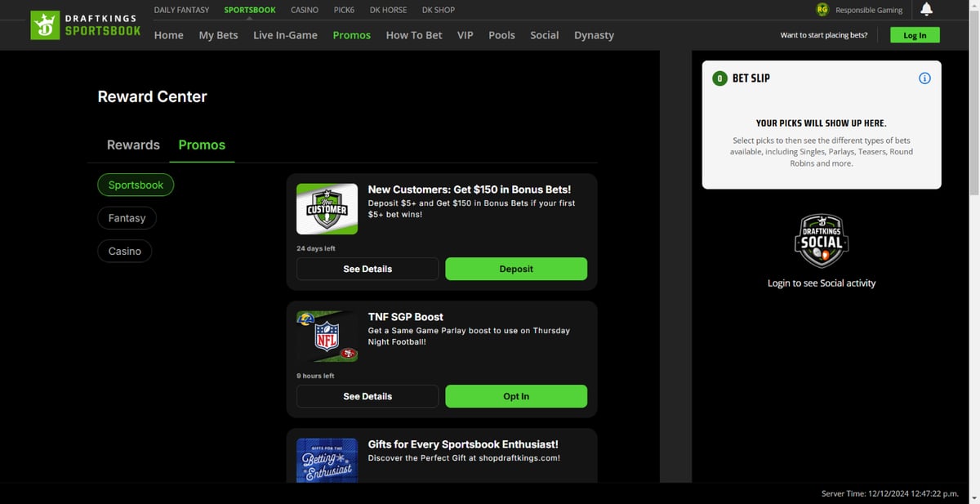The image size is (980, 504).
Task: Open My Bets page
Action: [218, 35]
